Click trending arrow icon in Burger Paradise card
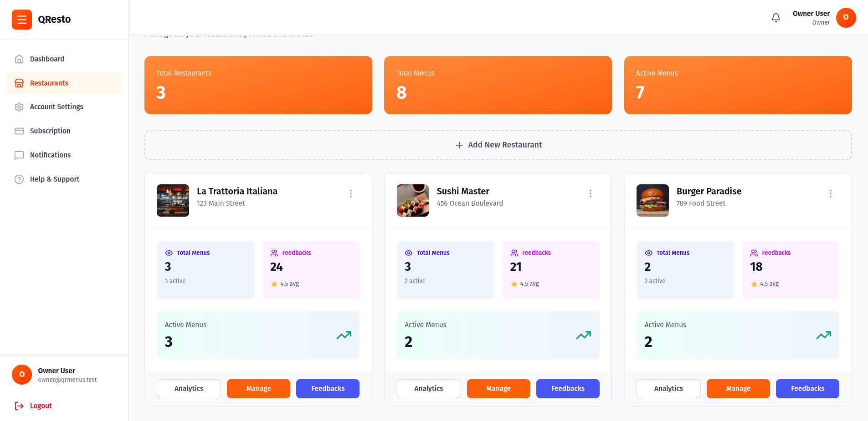Image resolution: width=868 pixels, height=421 pixels. [x=824, y=335]
